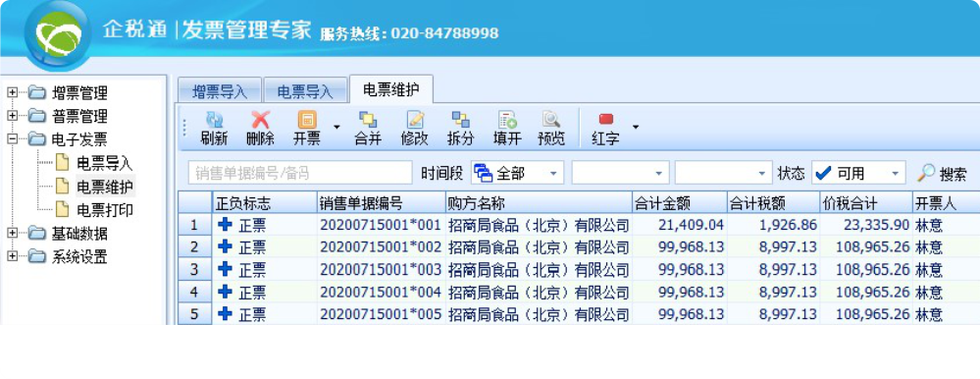980x379 pixels.
Task: Select row header number 4
Action: [x=195, y=292]
